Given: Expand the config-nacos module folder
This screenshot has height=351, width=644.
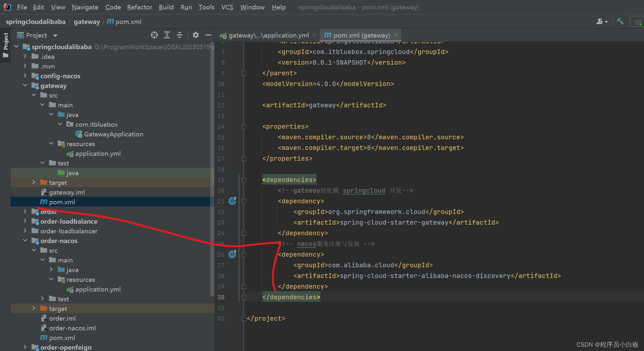Looking at the screenshot, I should [x=25, y=76].
